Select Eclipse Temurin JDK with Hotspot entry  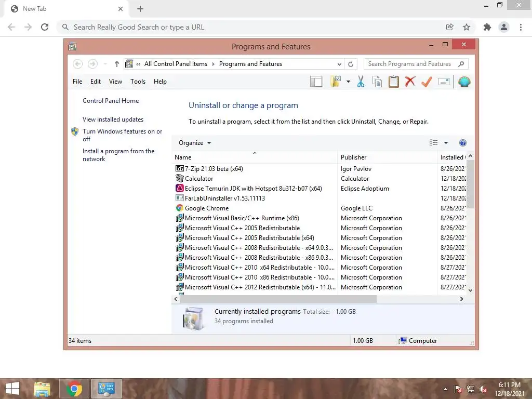(x=253, y=188)
